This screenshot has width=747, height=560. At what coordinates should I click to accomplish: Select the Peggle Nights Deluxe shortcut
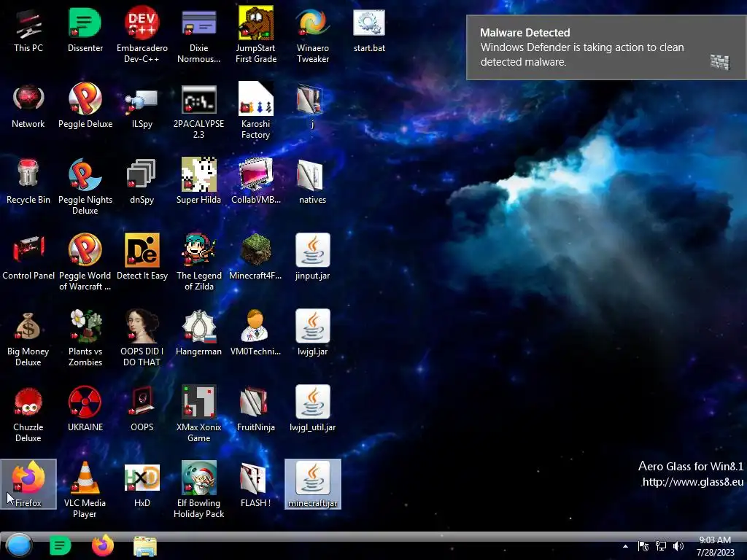click(85, 187)
